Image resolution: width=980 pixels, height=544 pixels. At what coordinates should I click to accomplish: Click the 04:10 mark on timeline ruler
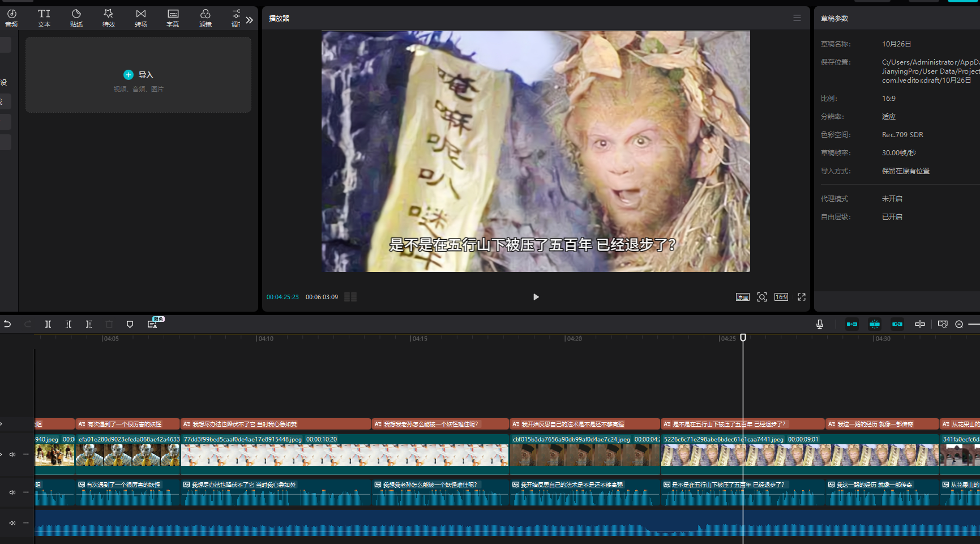pos(265,338)
